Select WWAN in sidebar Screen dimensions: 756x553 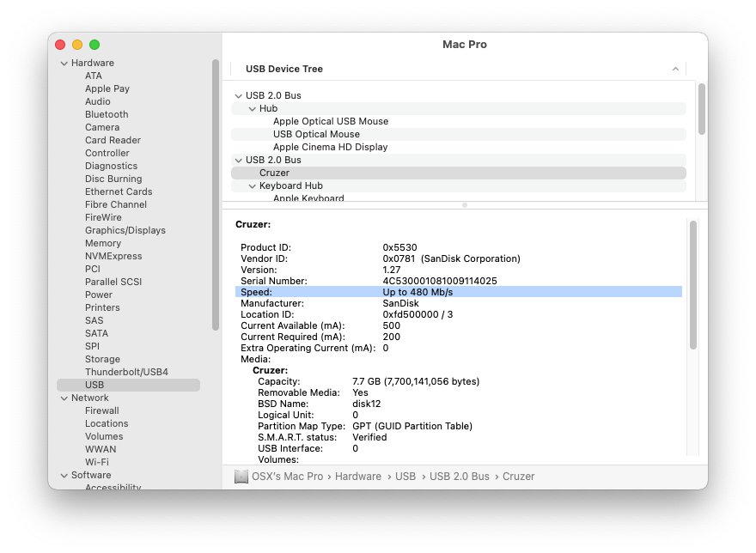(101, 449)
